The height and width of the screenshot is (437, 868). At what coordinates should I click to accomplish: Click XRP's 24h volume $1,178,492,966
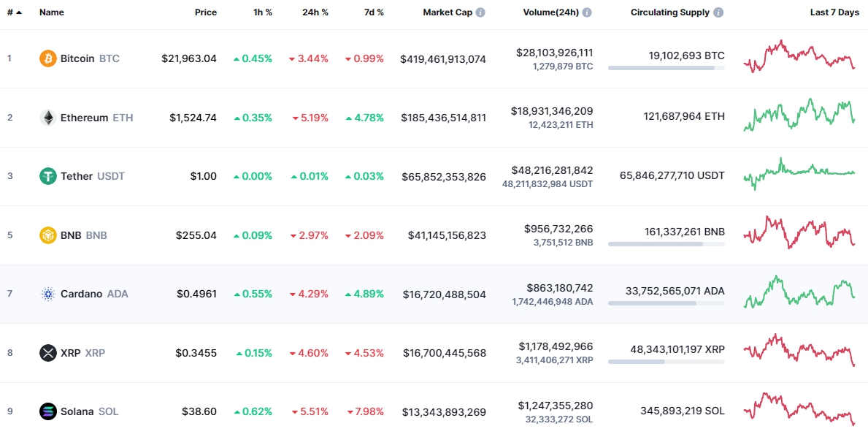point(556,346)
